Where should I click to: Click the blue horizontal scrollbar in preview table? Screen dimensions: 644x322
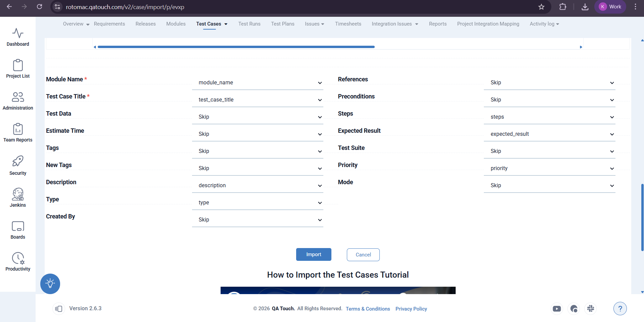pyautogui.click(x=236, y=47)
